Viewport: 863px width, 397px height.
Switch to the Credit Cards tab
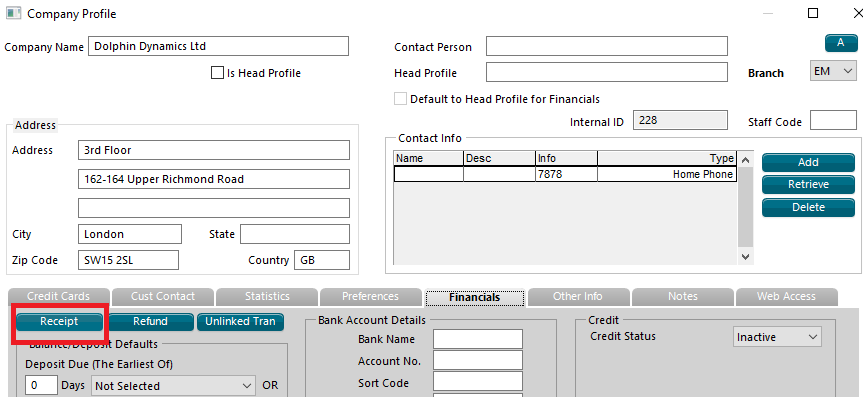58,297
